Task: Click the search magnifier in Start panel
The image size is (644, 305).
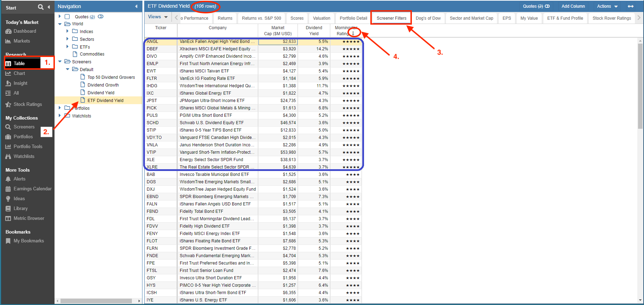Action: 41,7
